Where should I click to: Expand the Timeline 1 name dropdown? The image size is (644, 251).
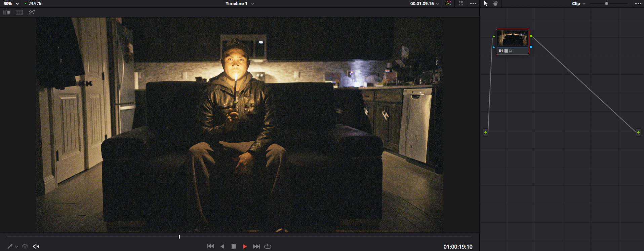pyautogui.click(x=240, y=3)
